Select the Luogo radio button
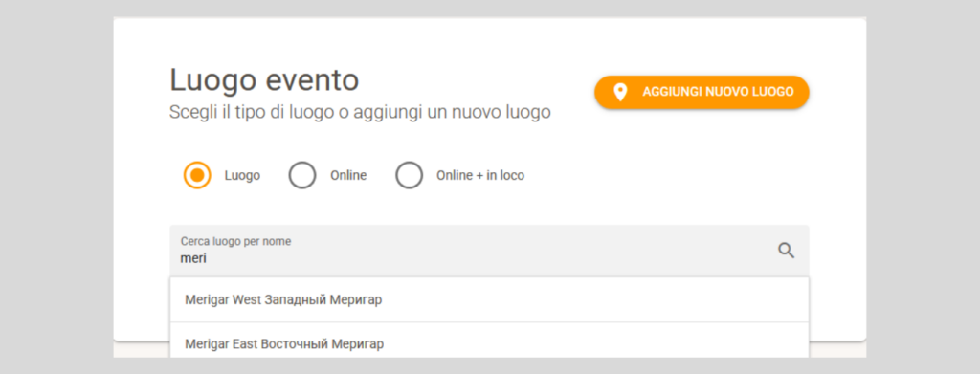 pos(197,175)
